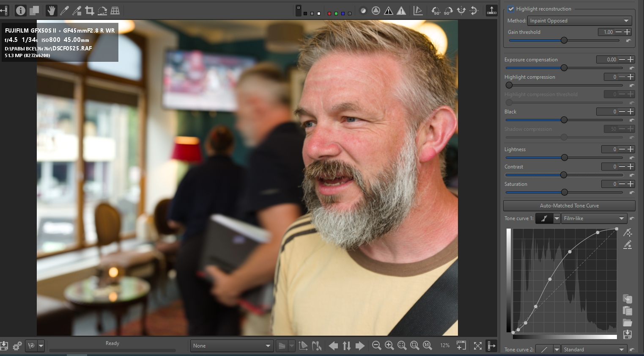Click the Gain threshold value field
Image resolution: width=644 pixels, height=356 pixels.
click(607, 32)
